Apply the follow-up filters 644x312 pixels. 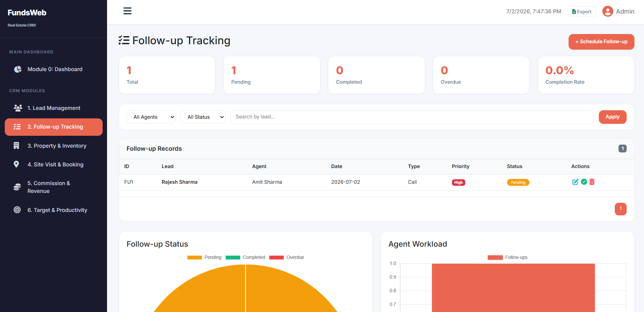[x=612, y=117]
